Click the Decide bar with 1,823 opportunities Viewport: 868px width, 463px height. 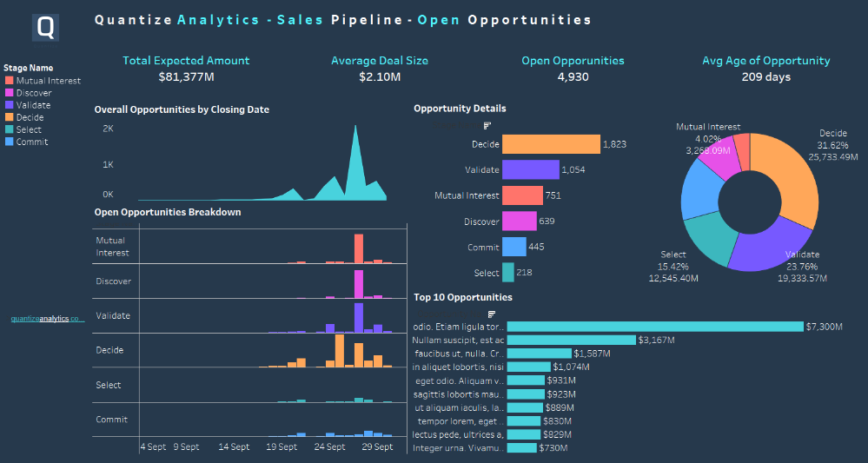(551, 144)
